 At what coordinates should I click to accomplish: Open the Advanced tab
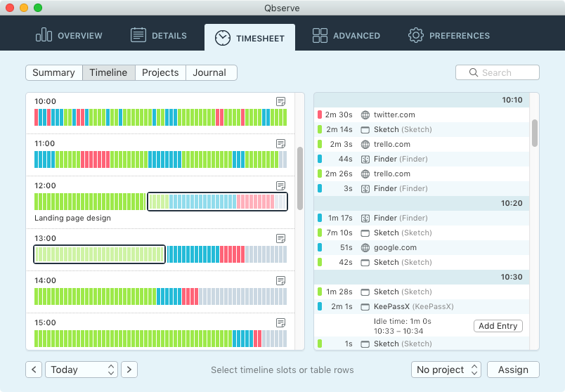click(346, 35)
